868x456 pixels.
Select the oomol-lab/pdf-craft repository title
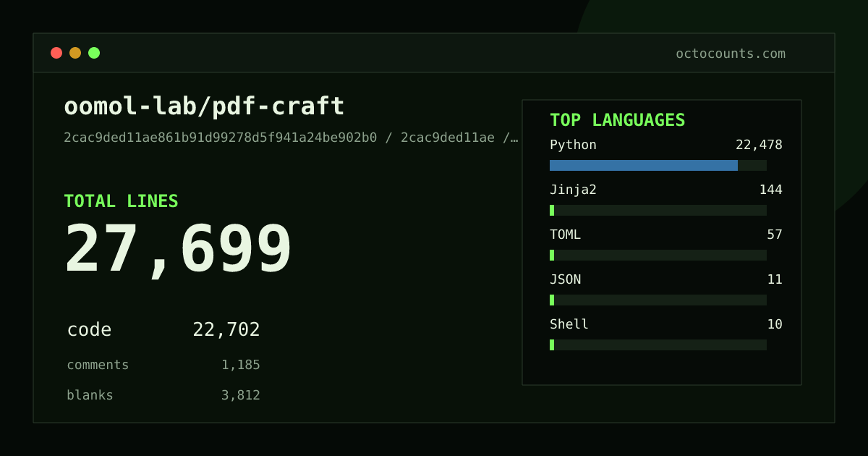pyautogui.click(x=204, y=106)
